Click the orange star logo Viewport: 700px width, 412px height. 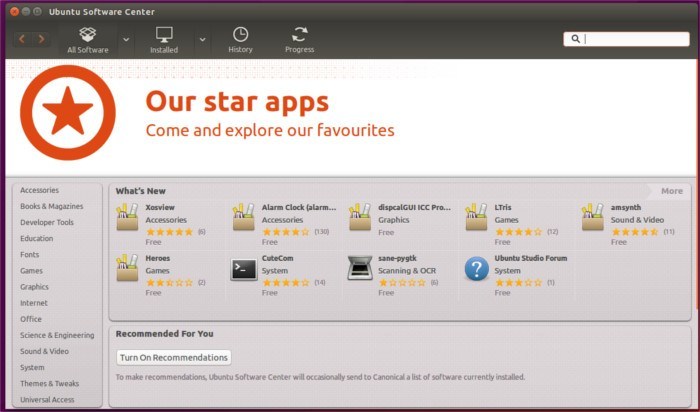point(68,112)
